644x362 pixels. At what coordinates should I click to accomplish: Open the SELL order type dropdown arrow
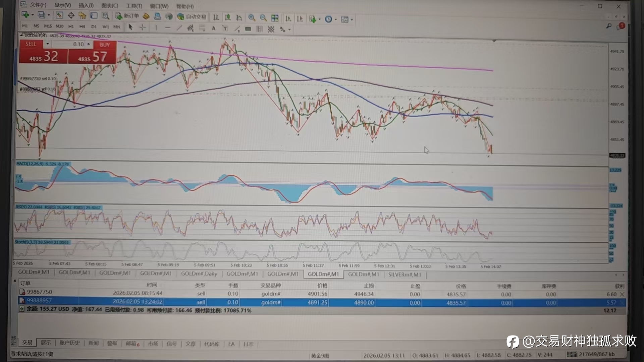click(x=48, y=44)
